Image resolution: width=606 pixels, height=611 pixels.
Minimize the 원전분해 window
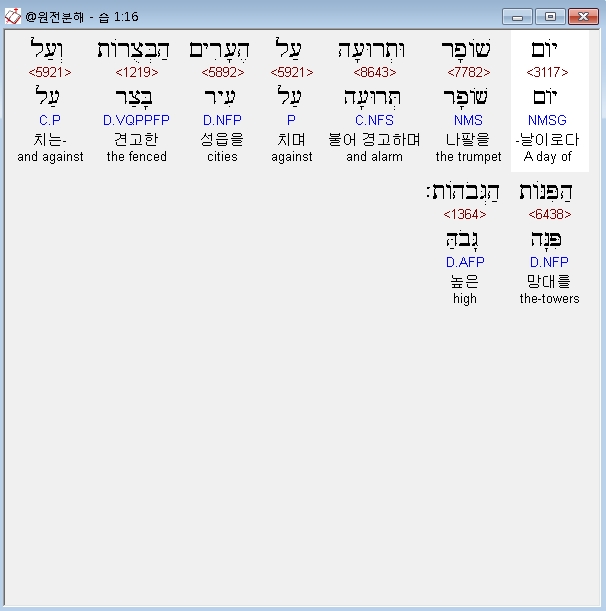coord(517,17)
